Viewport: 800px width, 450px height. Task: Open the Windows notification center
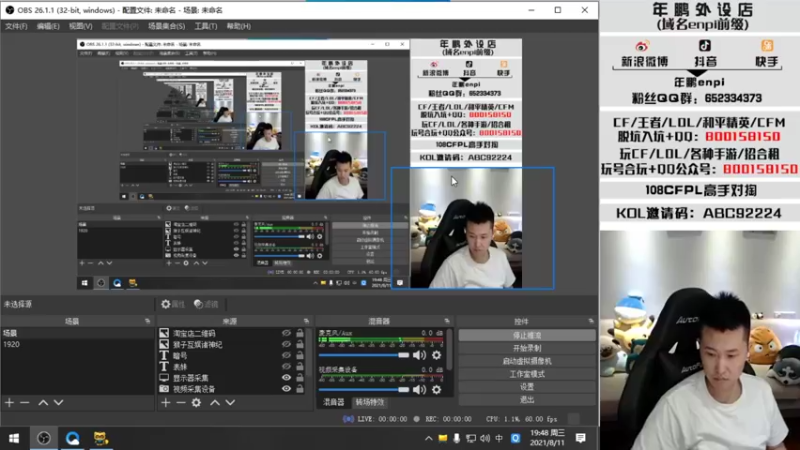(x=581, y=438)
